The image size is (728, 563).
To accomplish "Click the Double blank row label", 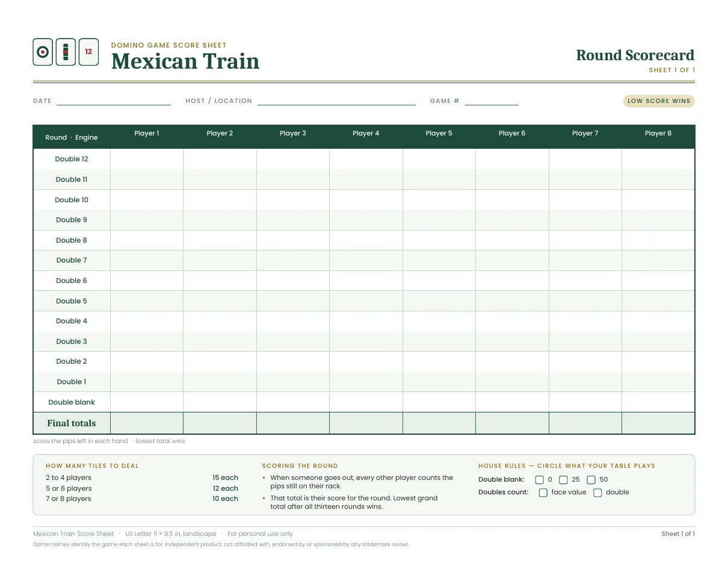I will 72,402.
